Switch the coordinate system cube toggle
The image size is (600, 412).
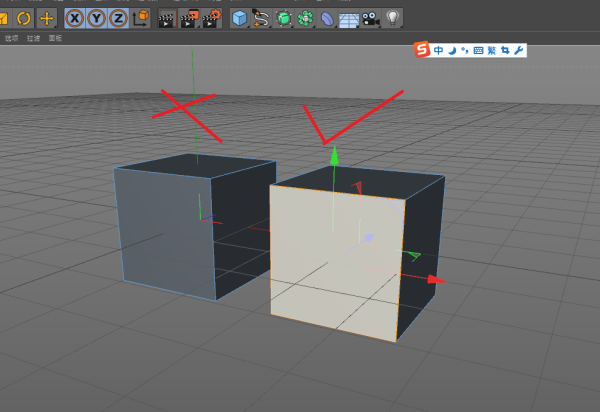coord(141,18)
